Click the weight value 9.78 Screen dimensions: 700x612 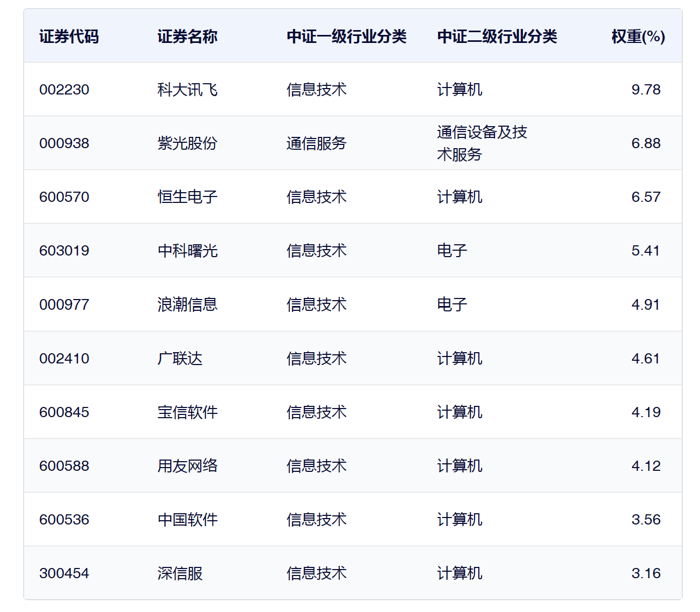pyautogui.click(x=646, y=90)
